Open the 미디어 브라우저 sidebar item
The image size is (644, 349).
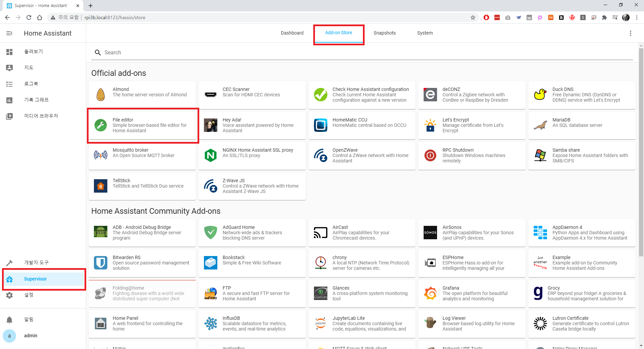coord(43,116)
